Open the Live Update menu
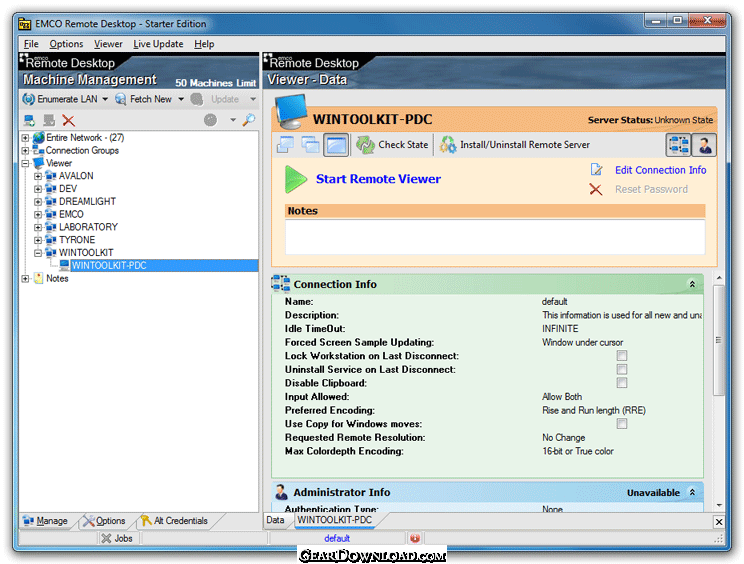 tap(158, 44)
